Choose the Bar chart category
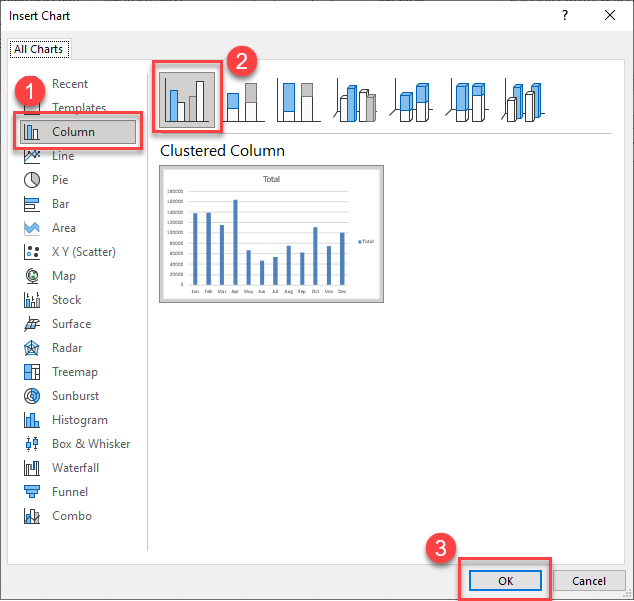 [60, 204]
